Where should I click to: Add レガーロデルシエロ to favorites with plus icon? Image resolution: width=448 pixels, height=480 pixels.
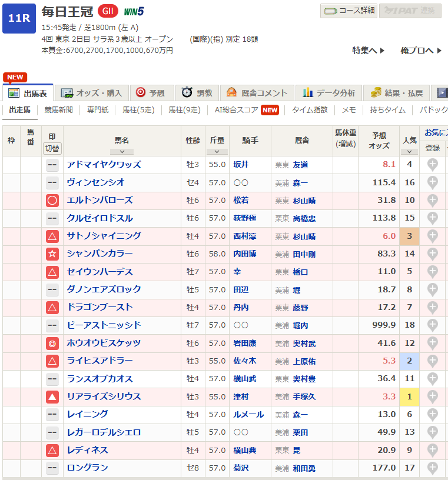pos(432,432)
